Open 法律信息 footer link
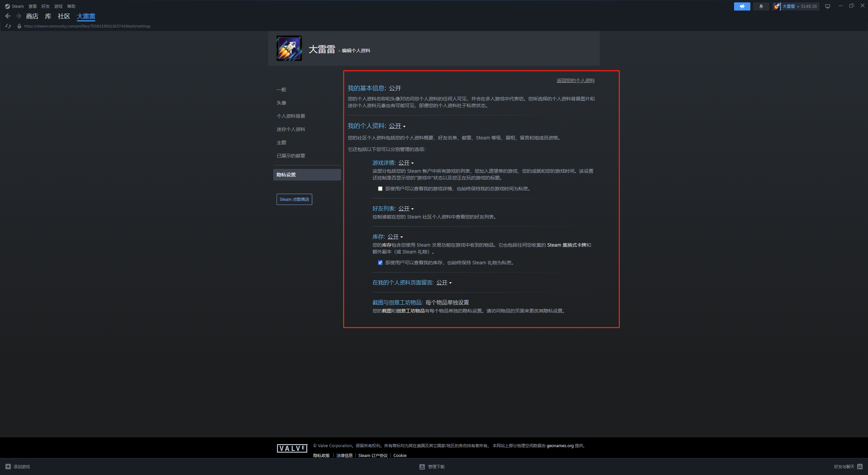The width and height of the screenshot is (868, 475). (x=344, y=456)
